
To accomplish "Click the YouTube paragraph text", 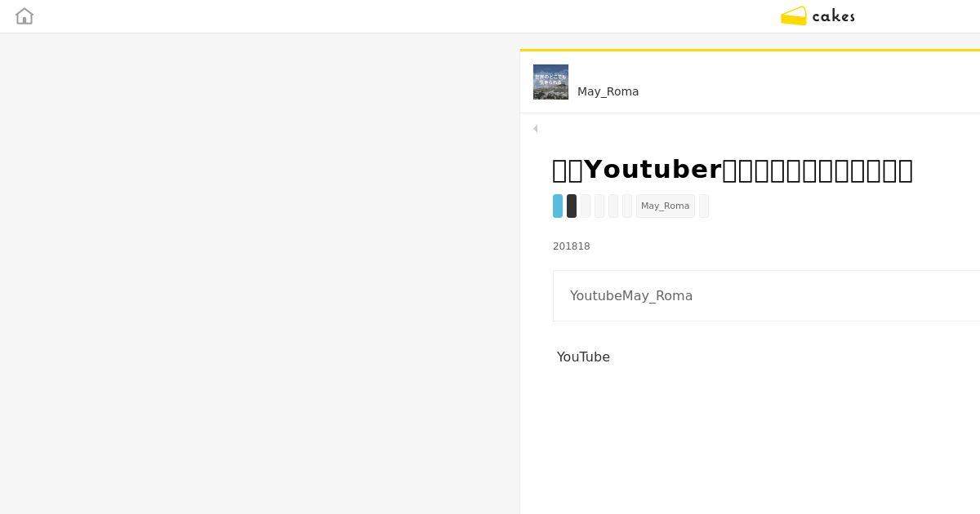I will point(583,357).
